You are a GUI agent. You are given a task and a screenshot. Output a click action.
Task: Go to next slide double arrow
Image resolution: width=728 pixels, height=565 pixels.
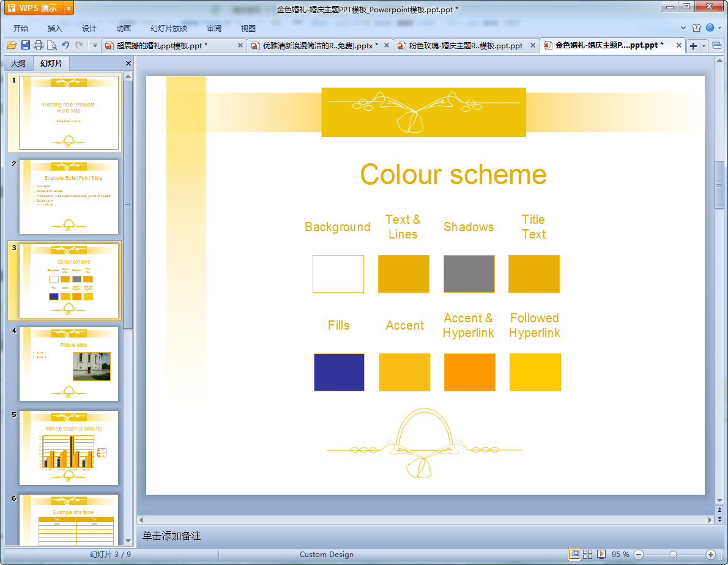pos(719,520)
